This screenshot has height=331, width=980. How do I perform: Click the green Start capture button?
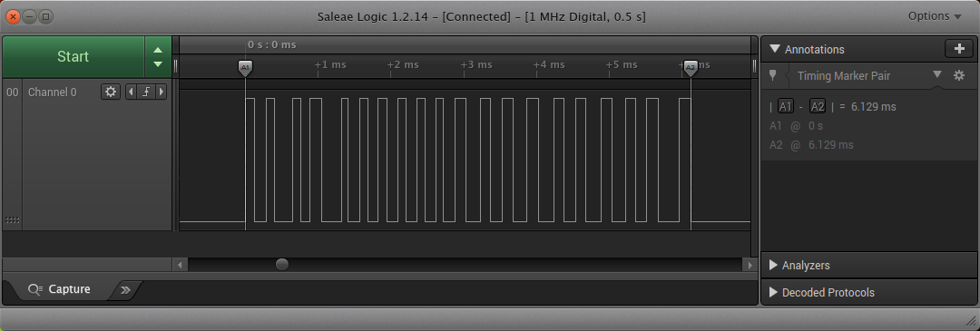tap(73, 57)
